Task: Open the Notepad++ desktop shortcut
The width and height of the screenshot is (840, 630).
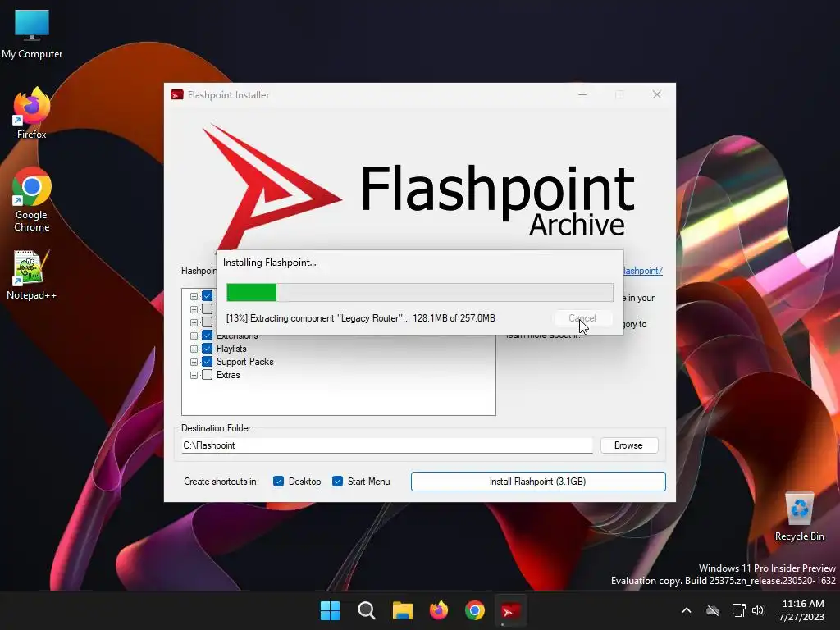Action: point(32,275)
